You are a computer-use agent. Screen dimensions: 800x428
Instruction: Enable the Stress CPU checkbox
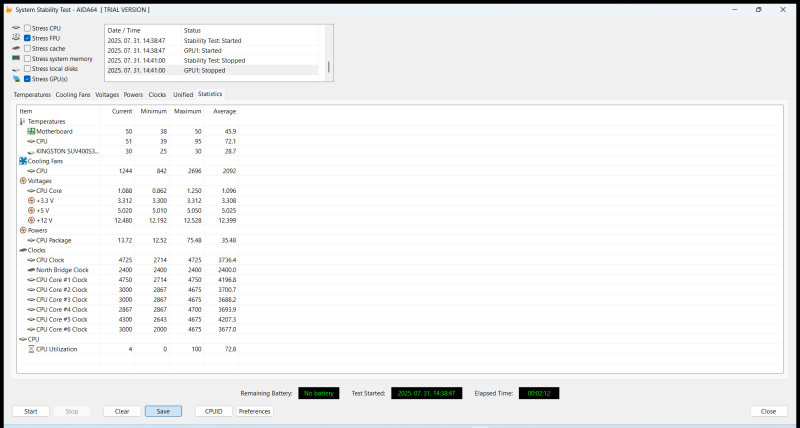(x=28, y=29)
